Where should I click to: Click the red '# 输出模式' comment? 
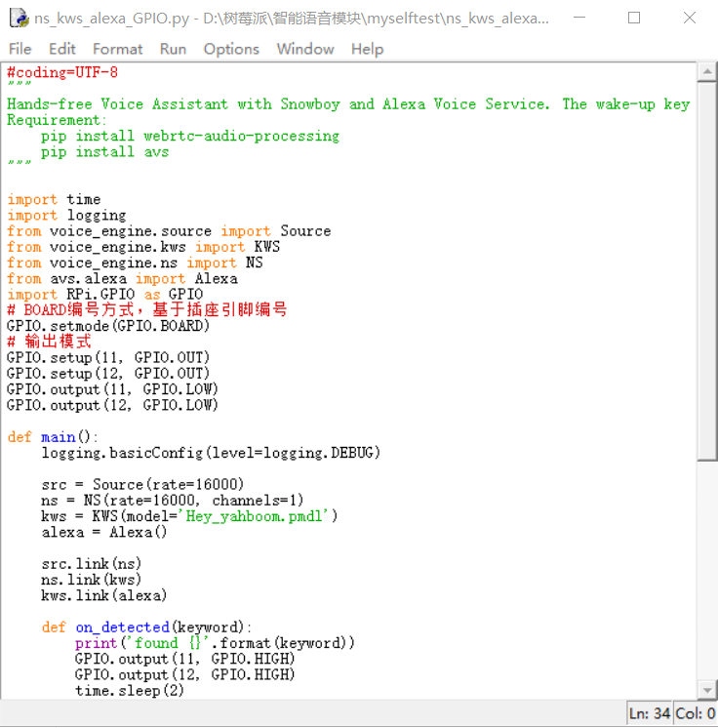(x=49, y=342)
